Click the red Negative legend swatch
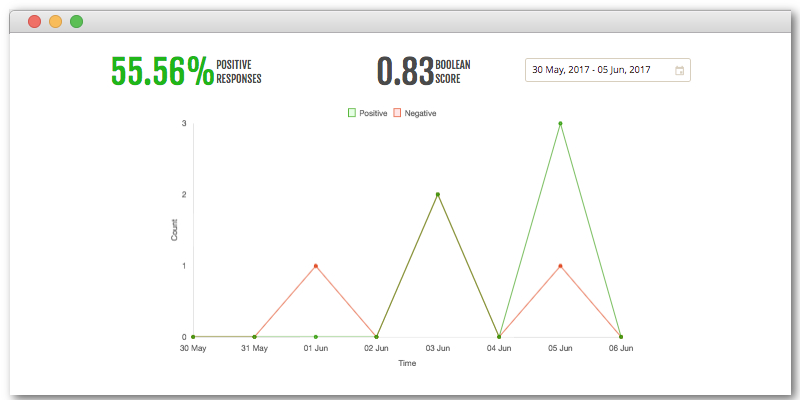Viewport: 800px width, 400px height. pyautogui.click(x=397, y=113)
